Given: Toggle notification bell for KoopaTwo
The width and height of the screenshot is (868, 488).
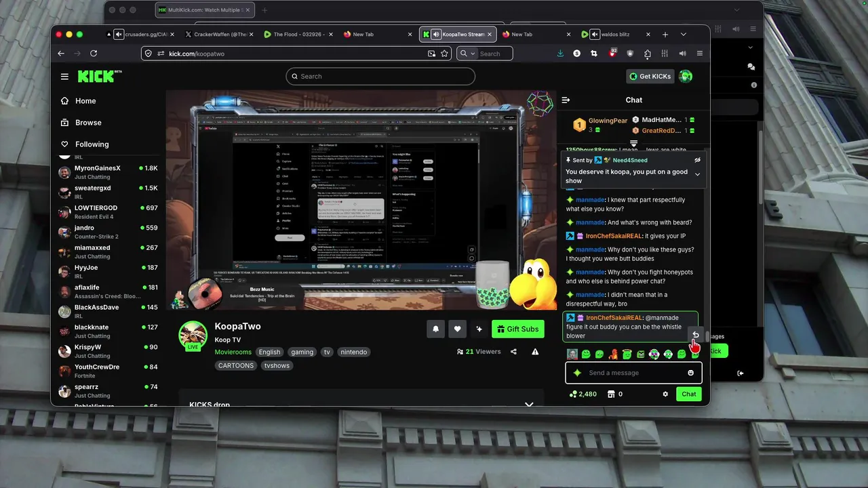Looking at the screenshot, I should (435, 329).
